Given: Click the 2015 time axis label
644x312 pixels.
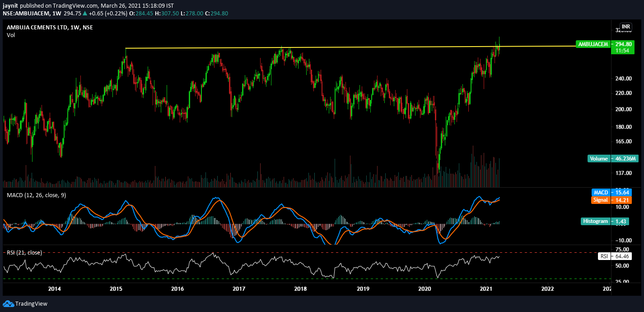Looking at the screenshot, I should (x=116, y=288).
